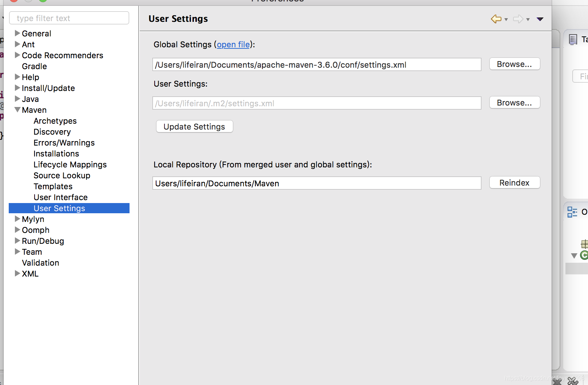Open Maven Errors/Warnings page

click(x=64, y=143)
